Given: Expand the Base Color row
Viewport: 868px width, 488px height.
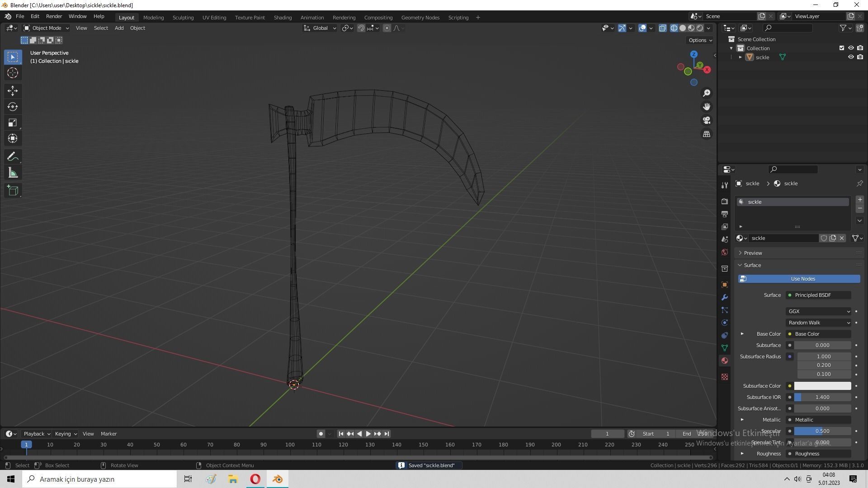Looking at the screenshot, I should tap(742, 334).
